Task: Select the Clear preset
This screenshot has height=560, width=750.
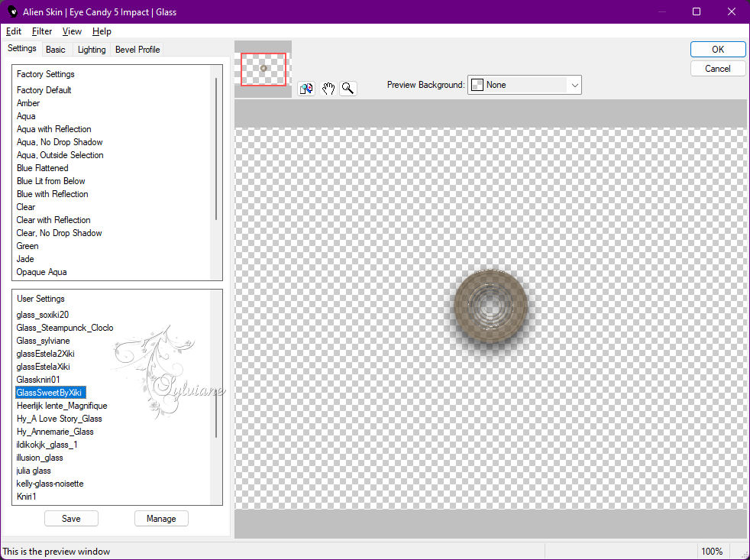Action: (26, 207)
